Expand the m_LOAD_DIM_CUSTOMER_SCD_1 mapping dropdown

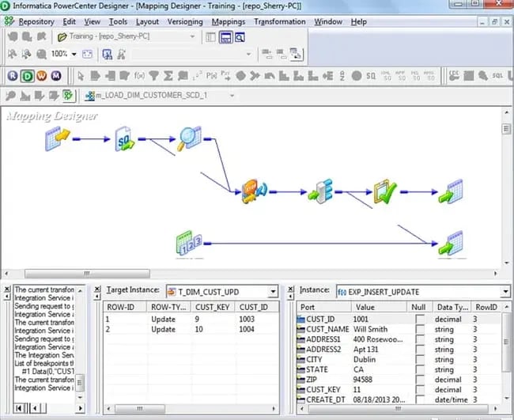pos(232,96)
